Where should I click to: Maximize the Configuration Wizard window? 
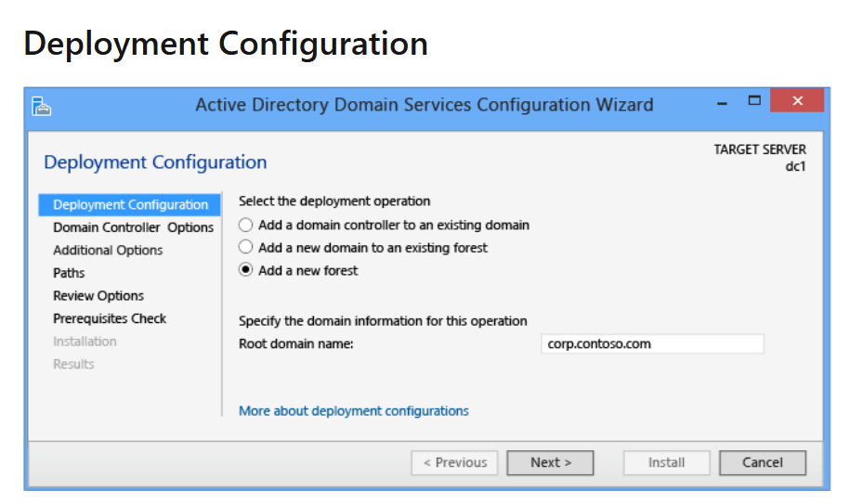[x=754, y=100]
